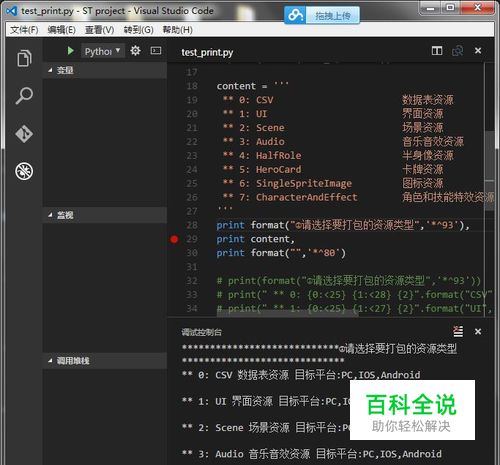Clear the debug console output
This screenshot has width=500, height=465.
tap(458, 331)
